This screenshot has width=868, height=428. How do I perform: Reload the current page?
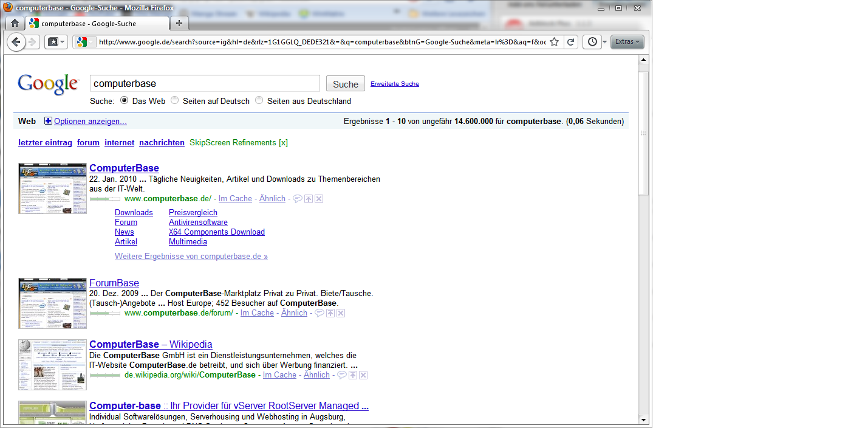pyautogui.click(x=570, y=42)
